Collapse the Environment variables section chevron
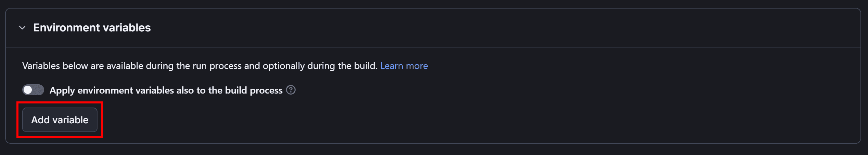This screenshot has width=868, height=155. click(x=22, y=28)
